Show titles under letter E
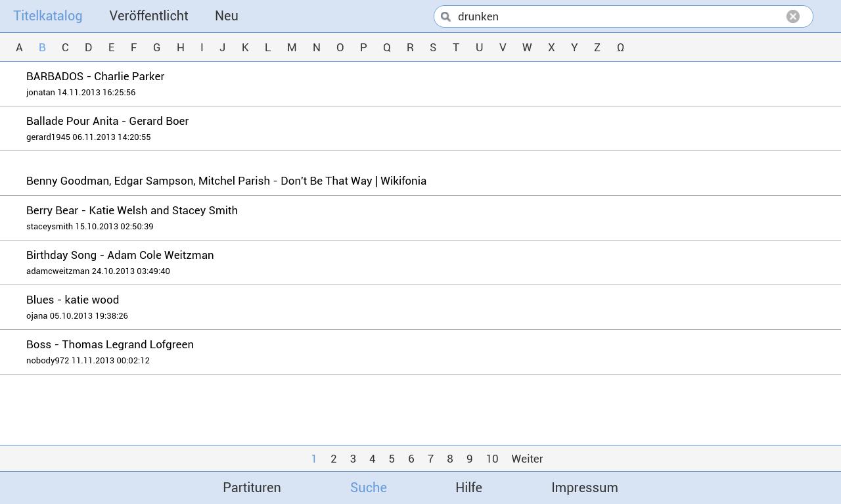Screen dimensions: 841x504 (111, 47)
